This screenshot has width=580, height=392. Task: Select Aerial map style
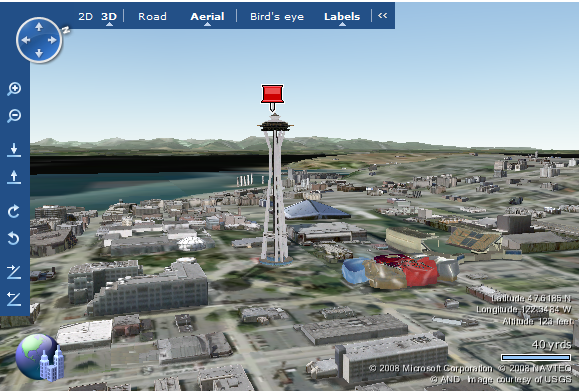(207, 17)
